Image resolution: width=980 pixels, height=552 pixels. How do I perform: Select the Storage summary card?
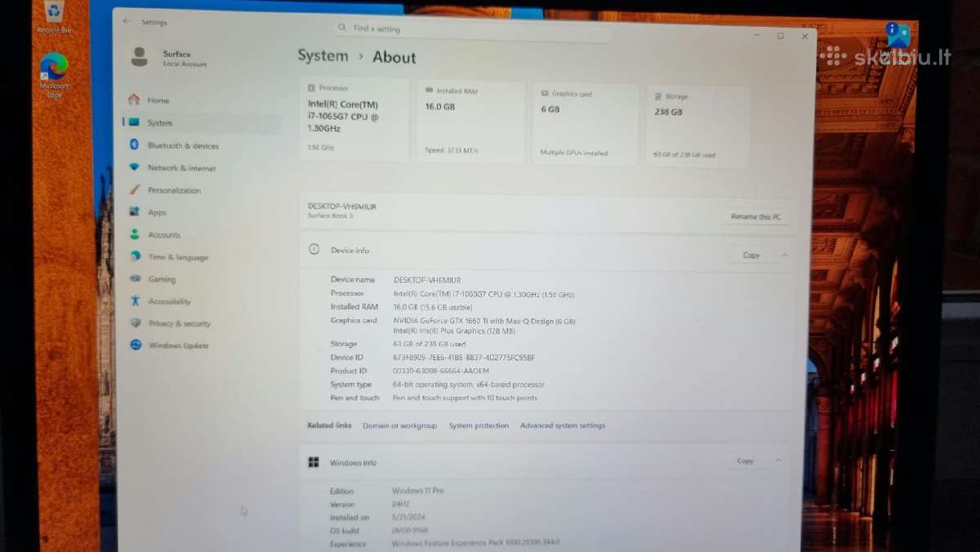point(697,127)
